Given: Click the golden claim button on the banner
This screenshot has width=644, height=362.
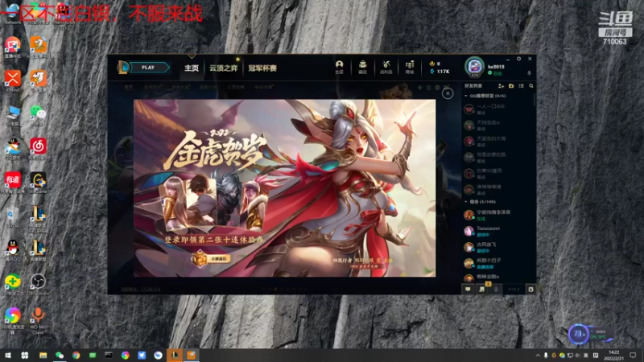Looking at the screenshot, I should click(x=213, y=259).
